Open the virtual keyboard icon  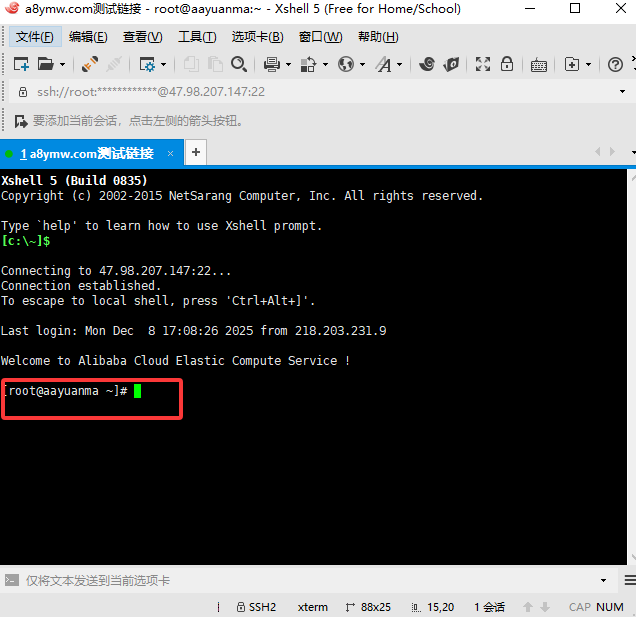click(539, 64)
